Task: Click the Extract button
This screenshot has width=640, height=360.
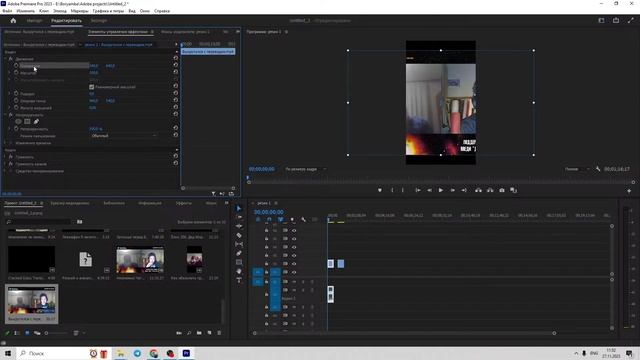Action: click(490, 190)
